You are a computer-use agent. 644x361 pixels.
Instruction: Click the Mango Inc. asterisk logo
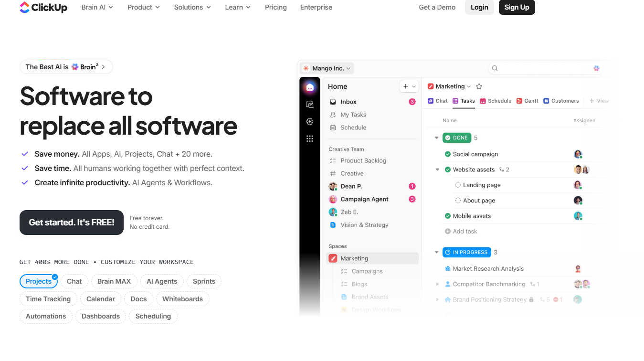point(306,68)
